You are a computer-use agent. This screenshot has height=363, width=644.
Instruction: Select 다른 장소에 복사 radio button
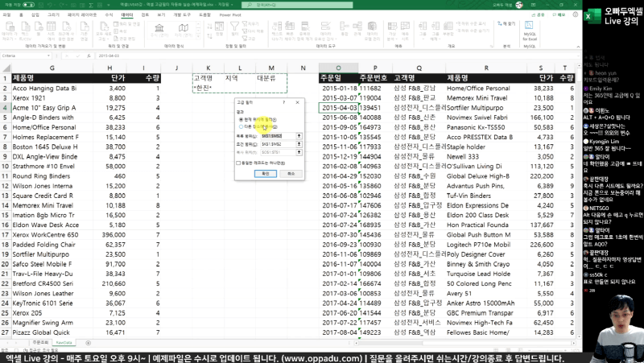coord(241,126)
